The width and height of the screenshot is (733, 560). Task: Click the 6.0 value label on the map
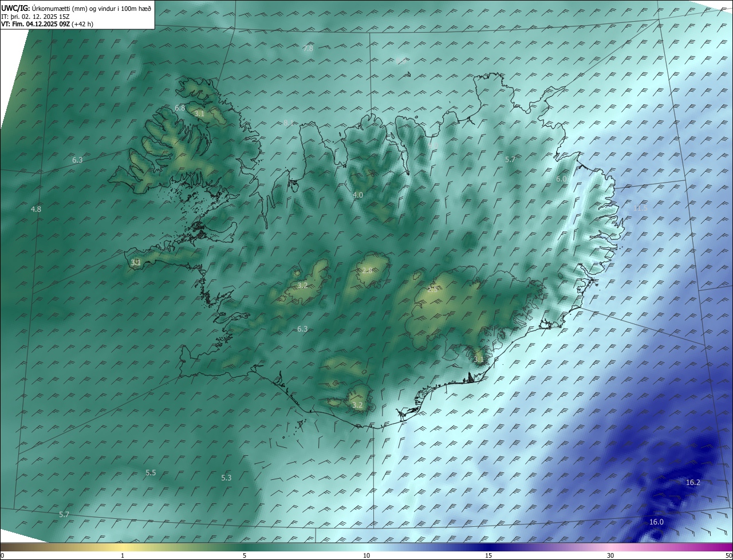click(561, 179)
